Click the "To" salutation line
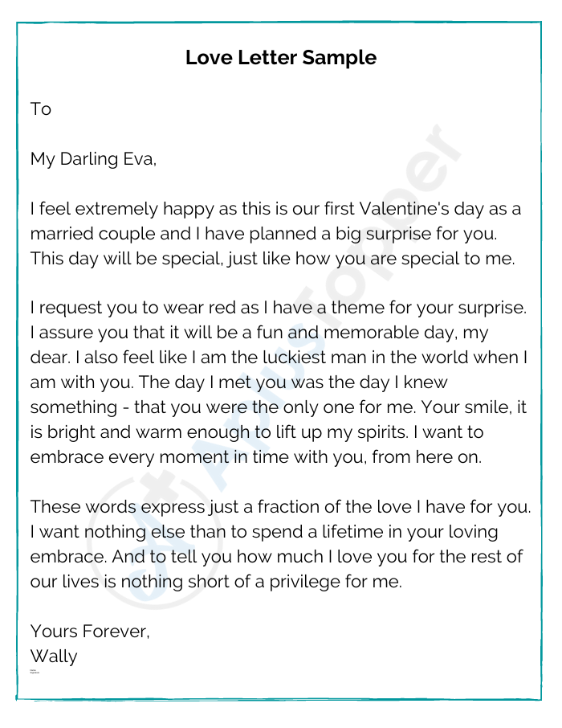The image size is (562, 728). click(41, 109)
